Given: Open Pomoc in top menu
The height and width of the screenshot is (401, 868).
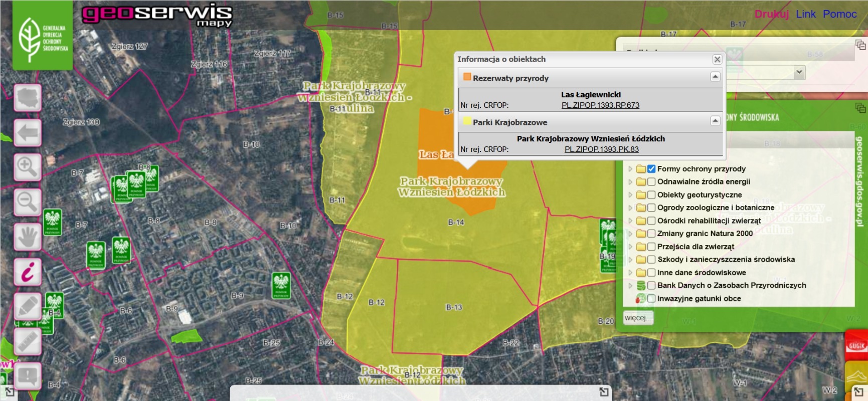Looking at the screenshot, I should click(x=840, y=14).
